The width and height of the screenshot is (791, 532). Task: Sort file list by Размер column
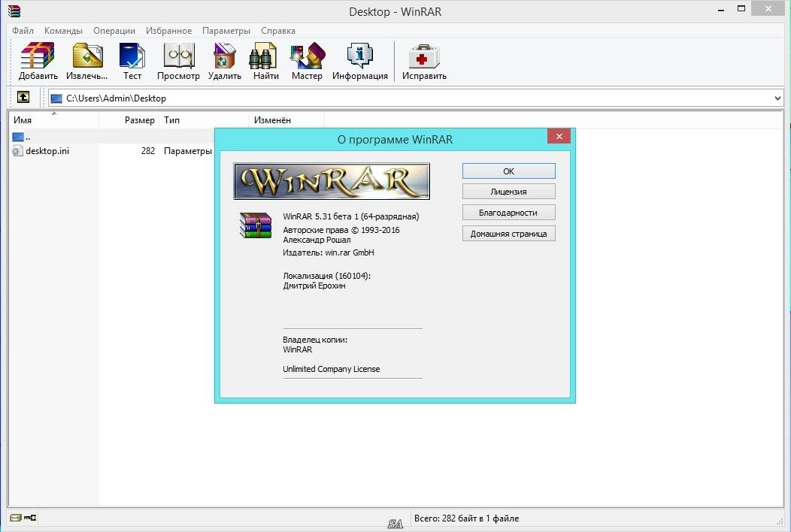point(129,120)
